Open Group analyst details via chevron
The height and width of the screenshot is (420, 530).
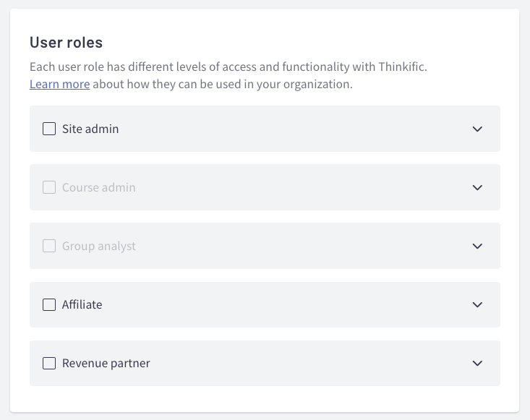point(477,246)
